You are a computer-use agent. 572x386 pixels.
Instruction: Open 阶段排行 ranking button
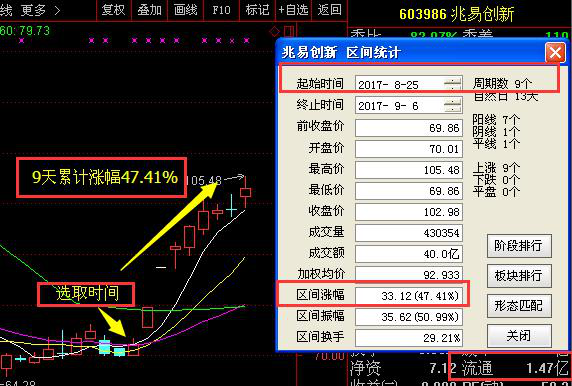(519, 246)
